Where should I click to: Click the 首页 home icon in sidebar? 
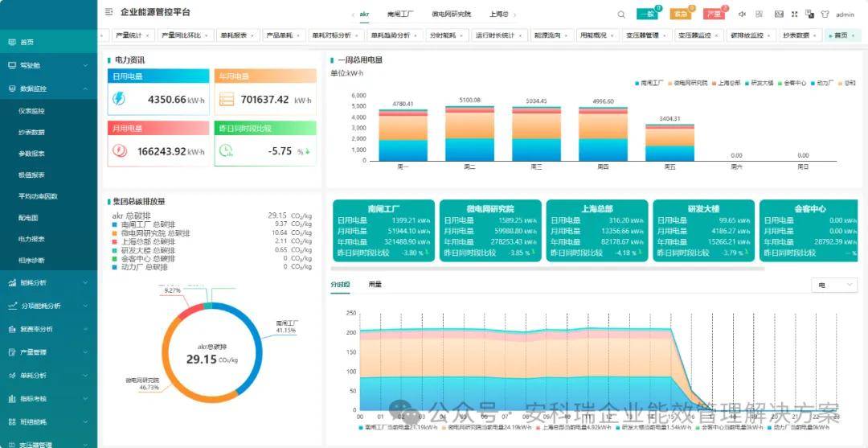(x=11, y=42)
